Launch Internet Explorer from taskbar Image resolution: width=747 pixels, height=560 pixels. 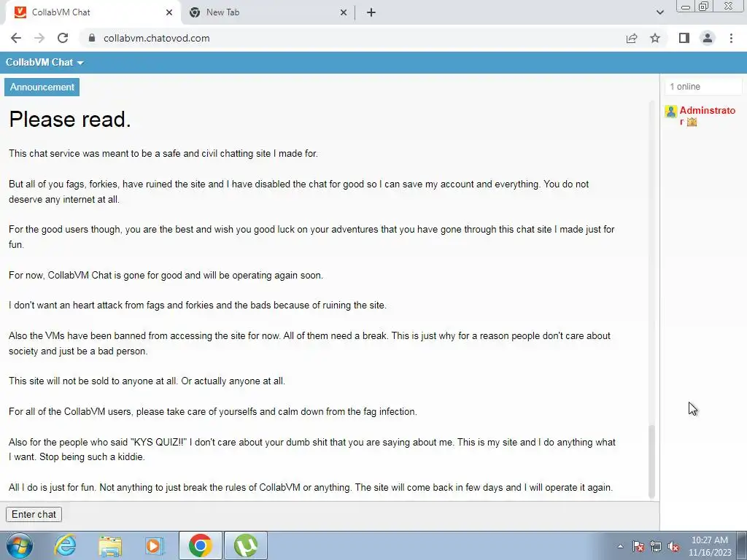click(65, 545)
